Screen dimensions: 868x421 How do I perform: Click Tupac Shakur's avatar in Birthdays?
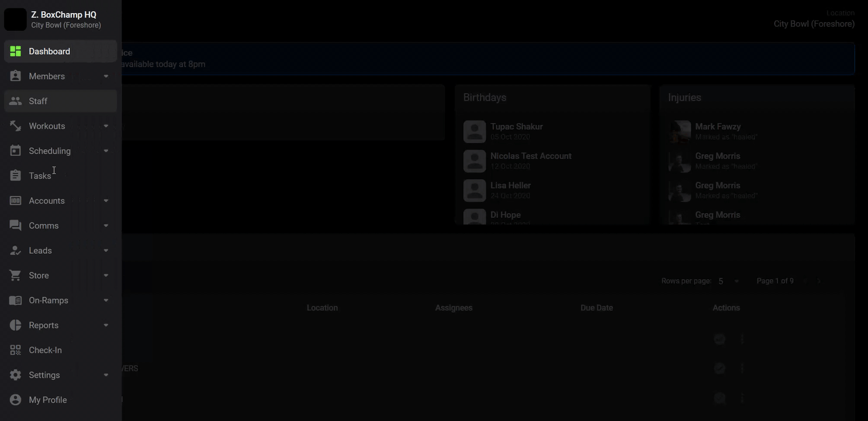pos(475,132)
